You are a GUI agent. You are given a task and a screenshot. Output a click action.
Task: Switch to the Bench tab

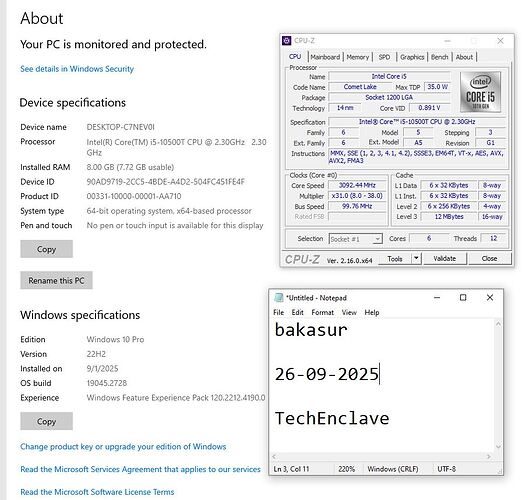pyautogui.click(x=439, y=57)
